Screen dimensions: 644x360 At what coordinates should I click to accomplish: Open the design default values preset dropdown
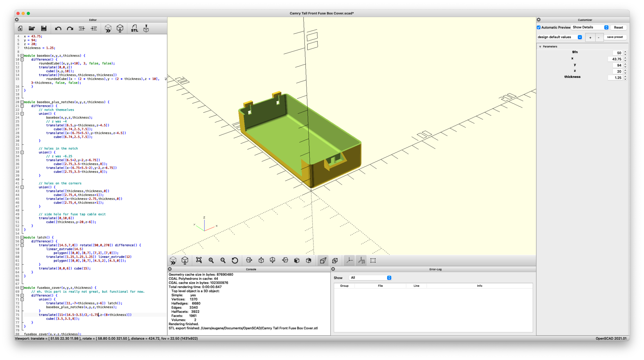pos(559,37)
